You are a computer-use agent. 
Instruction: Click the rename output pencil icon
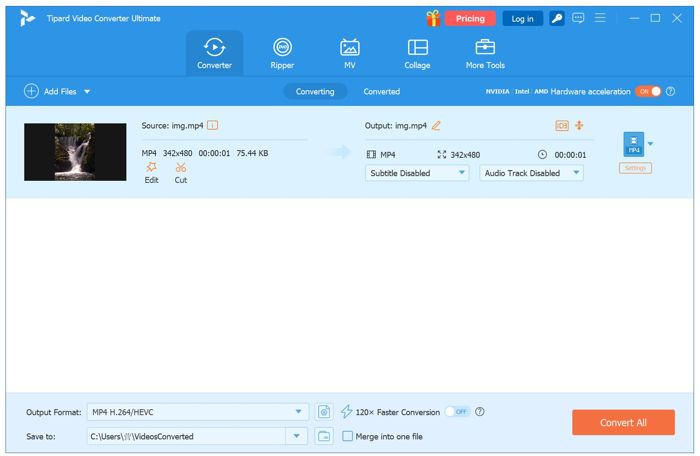coord(436,126)
